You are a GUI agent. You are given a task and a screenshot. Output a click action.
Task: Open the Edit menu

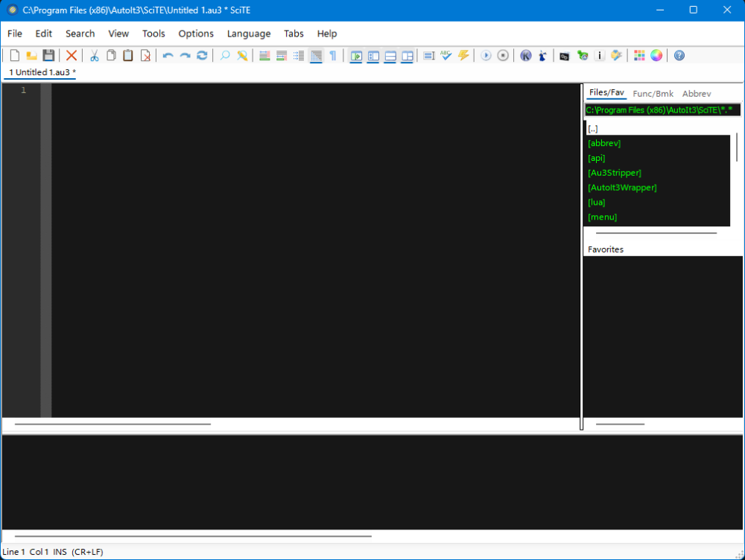point(44,34)
